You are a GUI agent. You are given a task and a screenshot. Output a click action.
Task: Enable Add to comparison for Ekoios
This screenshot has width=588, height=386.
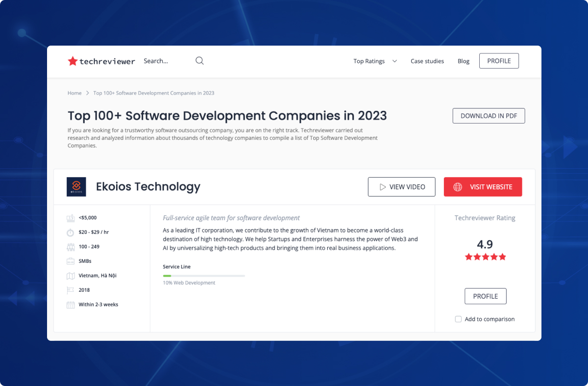click(x=458, y=319)
